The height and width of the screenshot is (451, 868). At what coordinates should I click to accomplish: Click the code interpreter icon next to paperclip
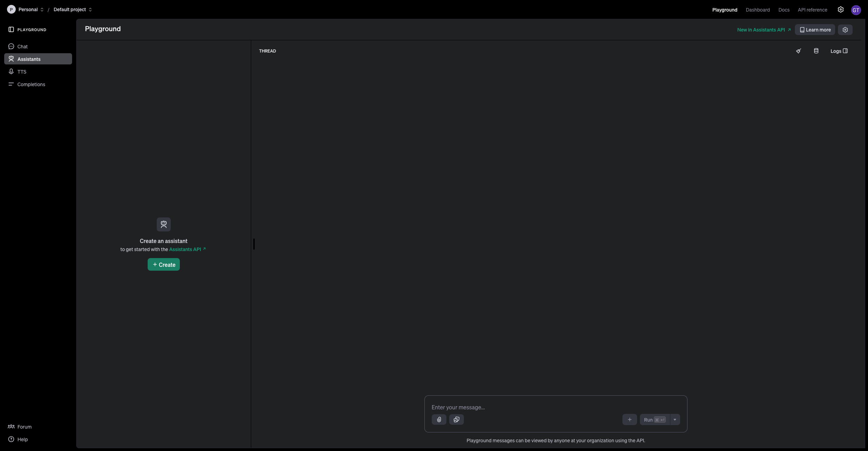point(456,419)
